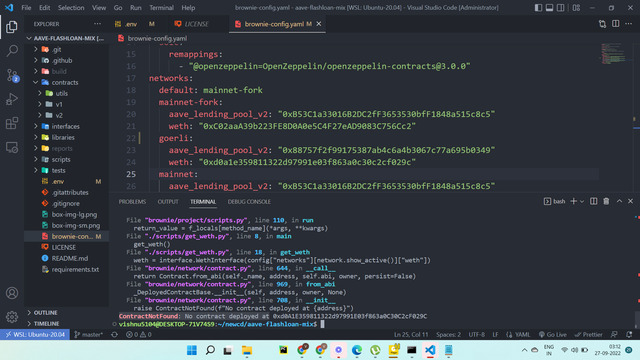Click notifications bell in status bar
This screenshot has width=640, height=360.
click(x=629, y=335)
